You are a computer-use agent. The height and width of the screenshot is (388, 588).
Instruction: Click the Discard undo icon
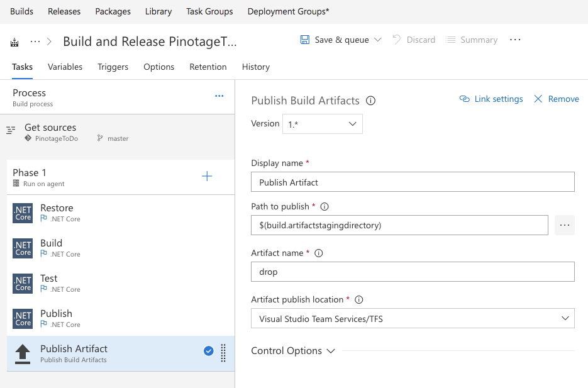point(396,40)
